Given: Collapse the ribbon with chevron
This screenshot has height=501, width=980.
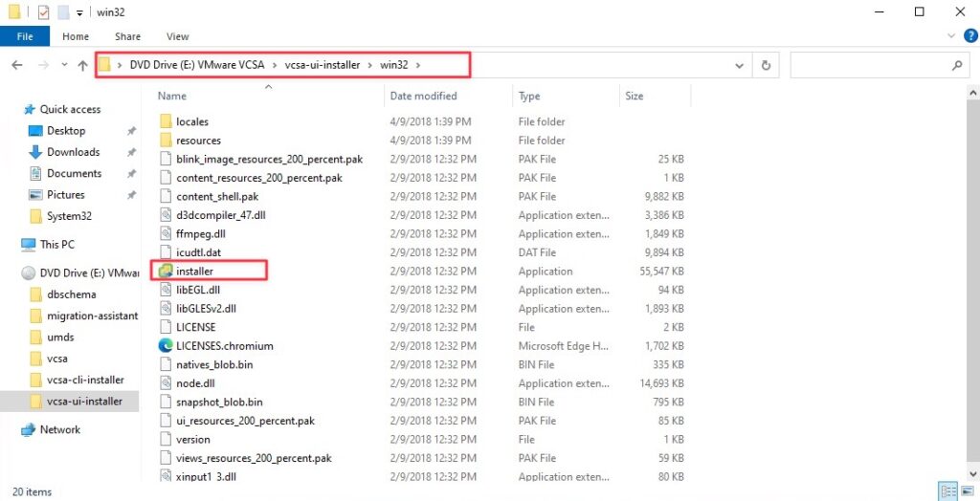Looking at the screenshot, I should [x=952, y=36].
